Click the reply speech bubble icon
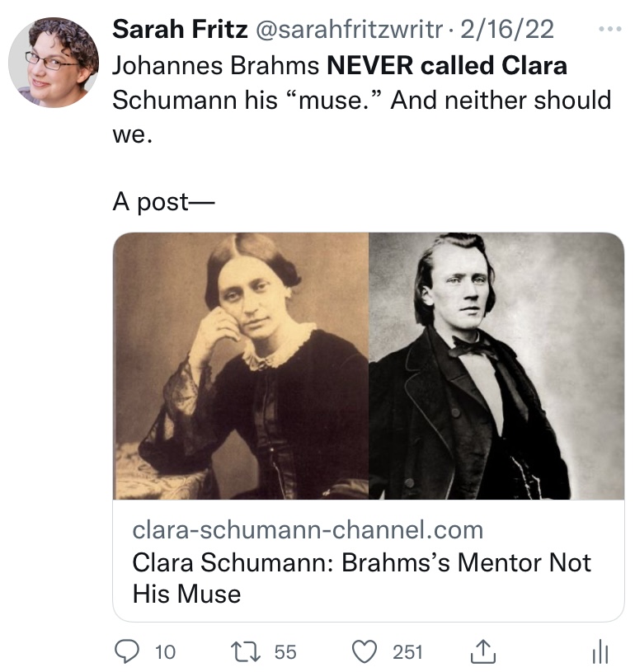Viewport: 635px width, 672px height. click(x=128, y=652)
